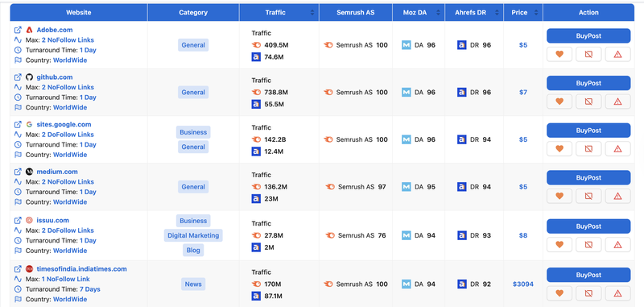Click BuyPost for Adobe.com
This screenshot has width=644, height=307.
pyautogui.click(x=588, y=35)
